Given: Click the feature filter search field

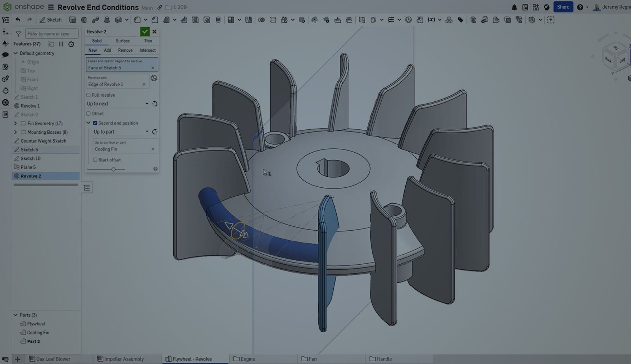Looking at the screenshot, I should (x=52, y=34).
